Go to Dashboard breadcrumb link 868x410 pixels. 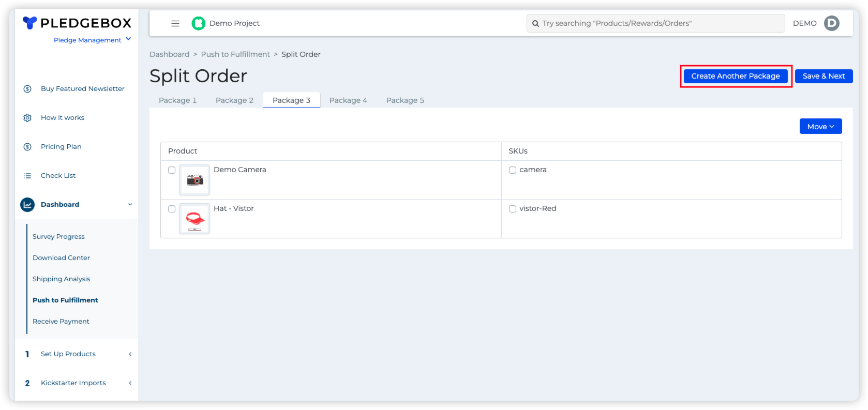point(170,54)
